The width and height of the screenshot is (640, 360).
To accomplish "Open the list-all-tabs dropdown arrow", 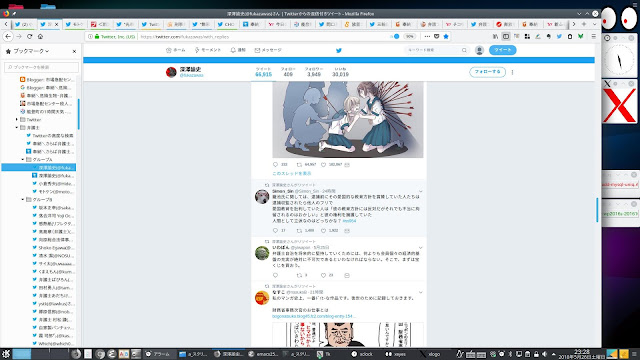I will pos(594,24).
